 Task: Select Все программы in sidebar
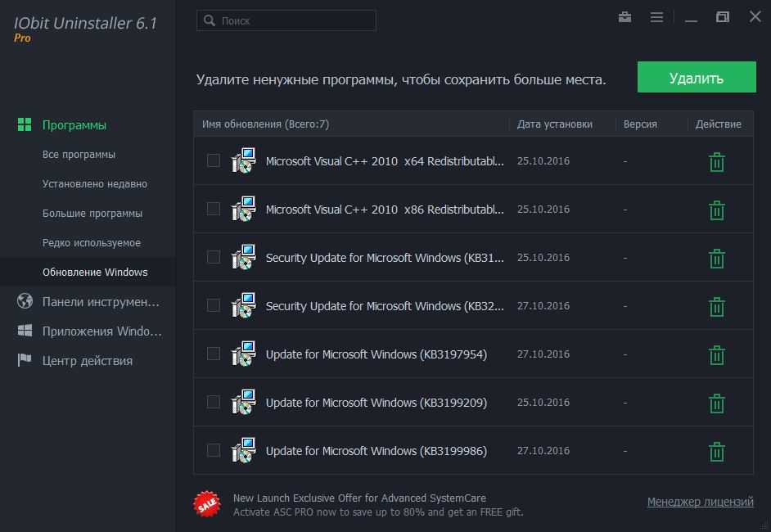click(x=79, y=155)
